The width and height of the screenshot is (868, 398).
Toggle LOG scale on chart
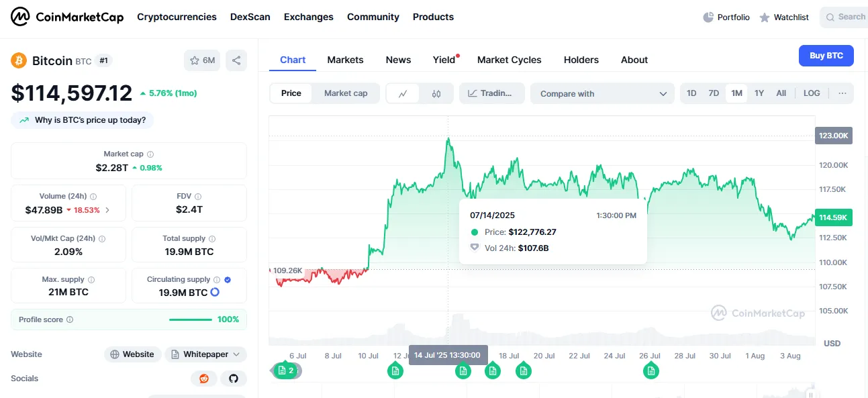point(812,93)
